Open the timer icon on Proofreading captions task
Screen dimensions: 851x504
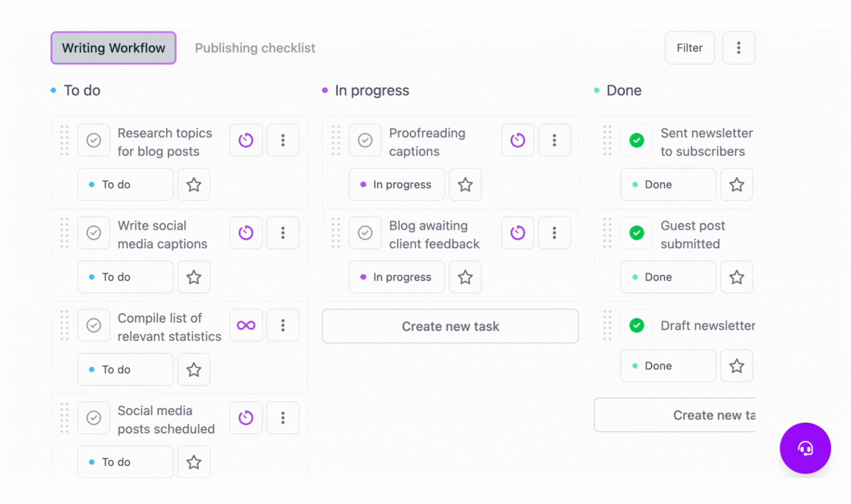click(517, 140)
